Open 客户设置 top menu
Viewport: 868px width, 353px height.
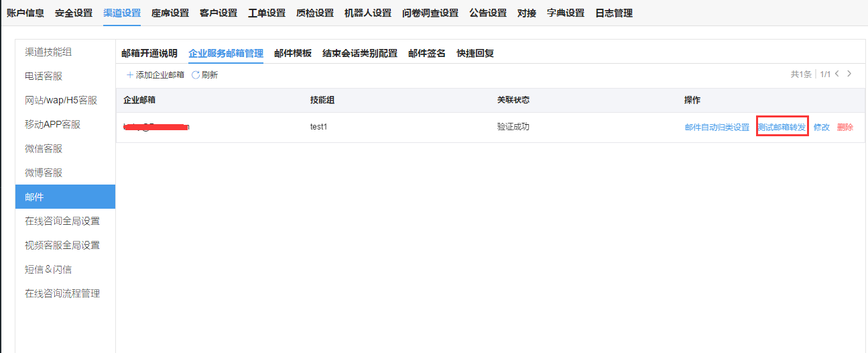(219, 13)
